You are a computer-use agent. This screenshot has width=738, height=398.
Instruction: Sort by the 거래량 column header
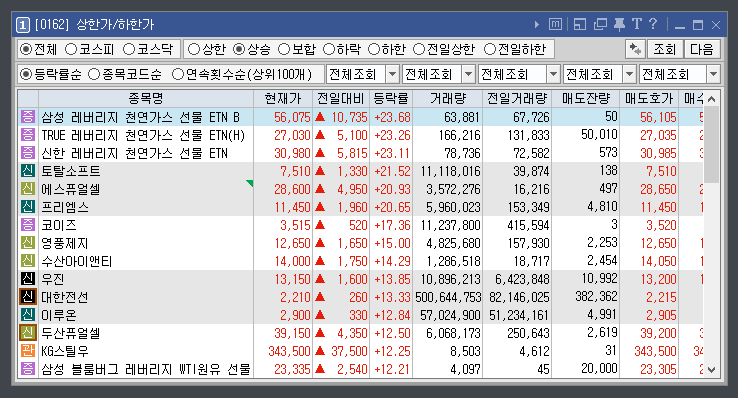click(x=448, y=98)
